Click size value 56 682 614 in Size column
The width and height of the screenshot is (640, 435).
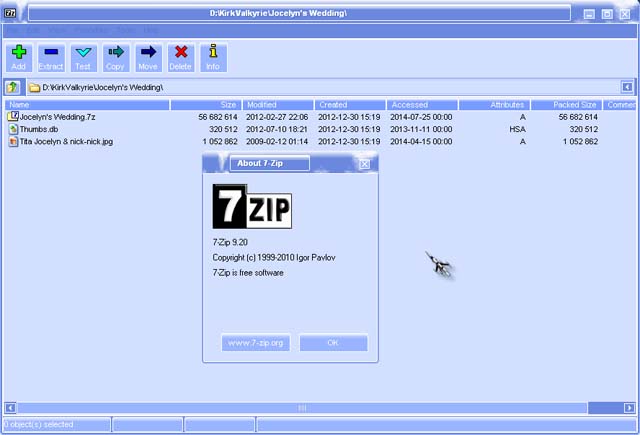[218, 117]
